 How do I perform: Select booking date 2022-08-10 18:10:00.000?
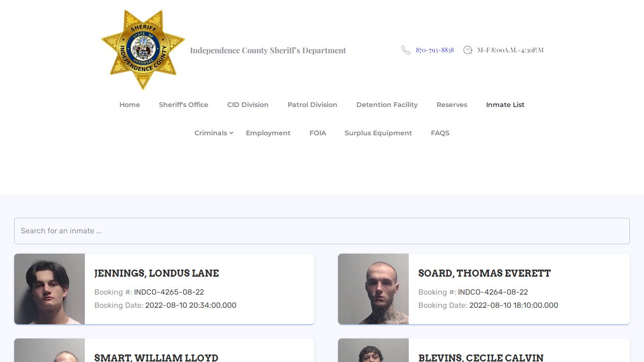pyautogui.click(x=514, y=305)
